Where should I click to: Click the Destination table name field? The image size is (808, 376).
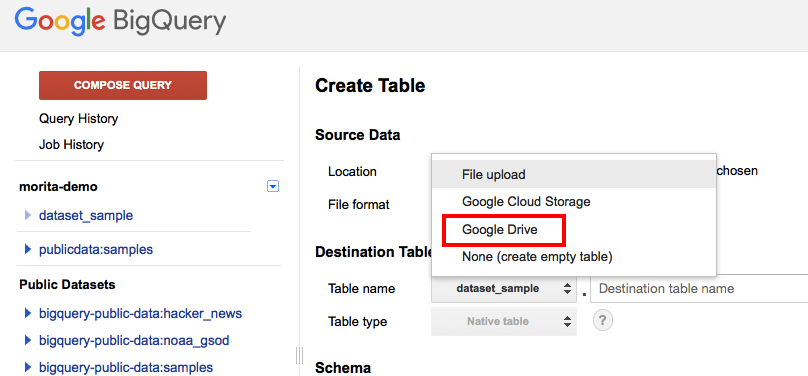click(699, 288)
